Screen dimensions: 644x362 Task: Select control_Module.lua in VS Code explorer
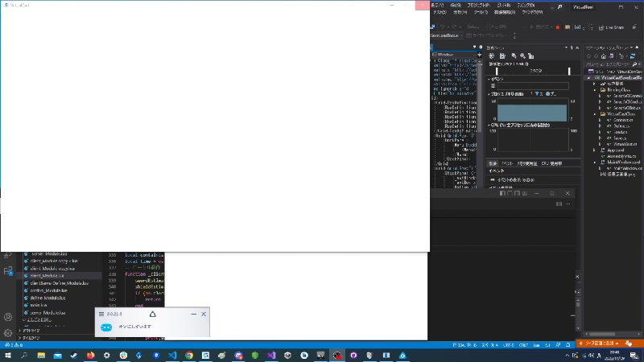48,290
